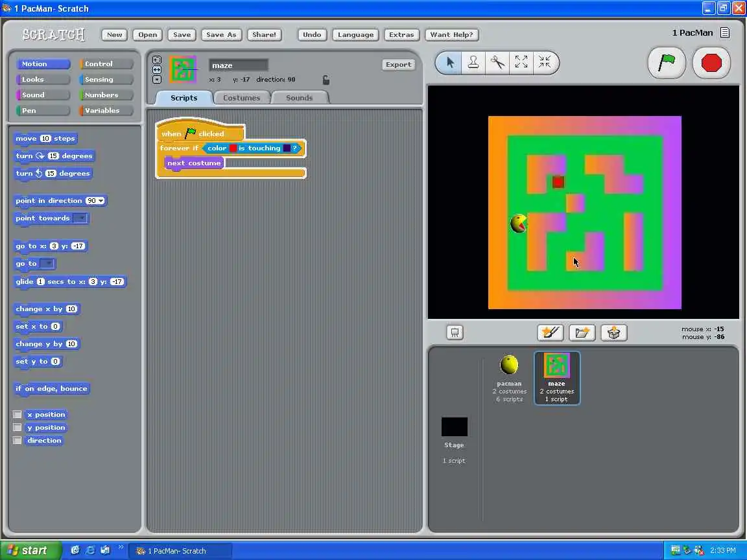Select the pacman sprite

click(x=509, y=378)
